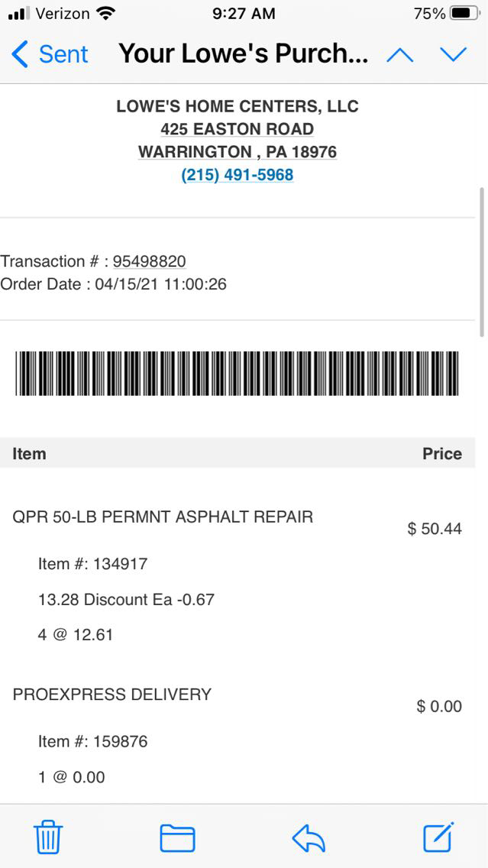Tap the battery indicator in status bar

pos(465,14)
